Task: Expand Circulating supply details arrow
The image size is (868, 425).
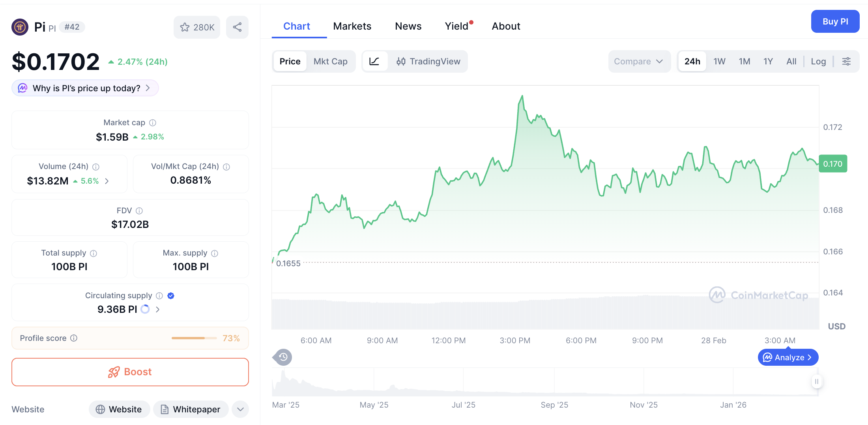Action: pos(158,309)
